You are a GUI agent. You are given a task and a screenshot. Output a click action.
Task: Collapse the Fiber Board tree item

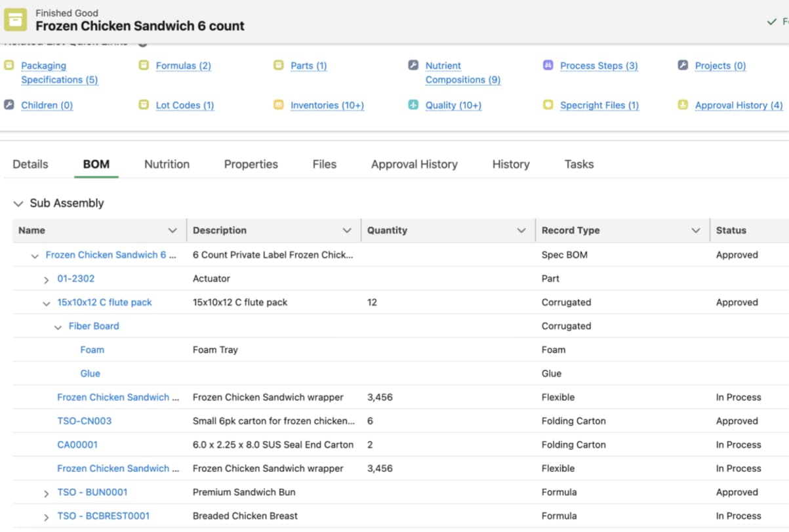[x=58, y=326]
